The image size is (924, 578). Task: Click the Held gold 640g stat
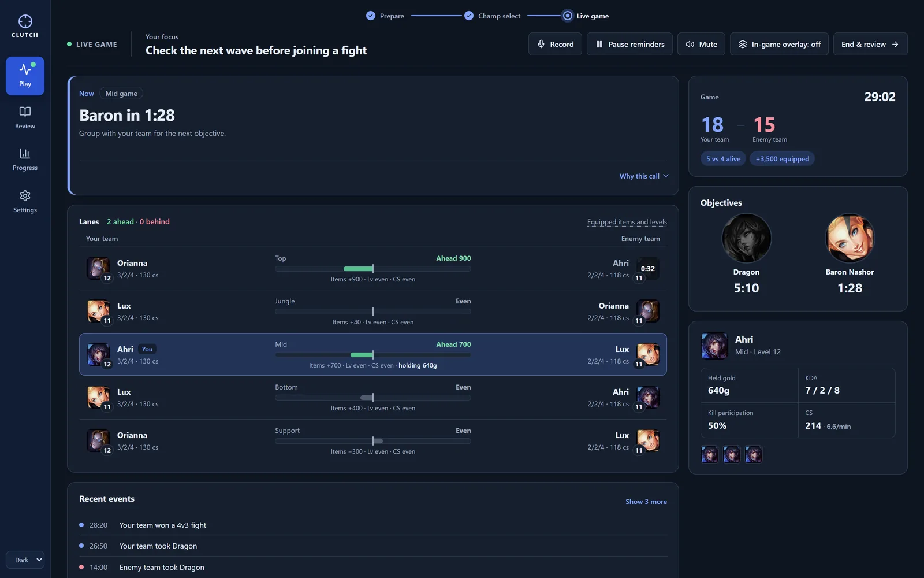pyautogui.click(x=750, y=385)
